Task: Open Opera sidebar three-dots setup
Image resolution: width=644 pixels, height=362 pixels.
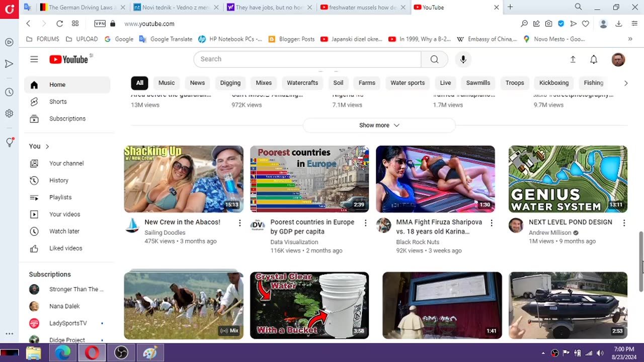Action: coord(9,334)
